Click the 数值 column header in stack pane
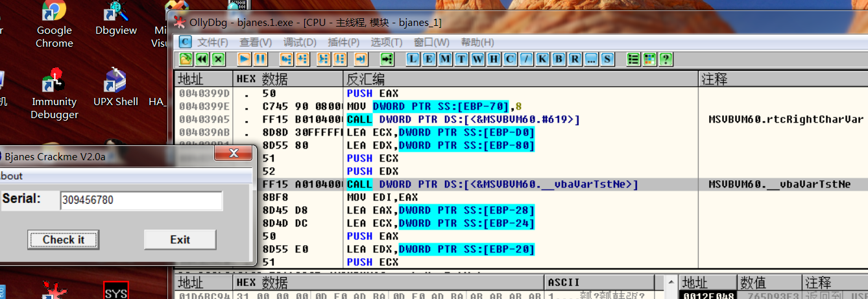 point(769,283)
